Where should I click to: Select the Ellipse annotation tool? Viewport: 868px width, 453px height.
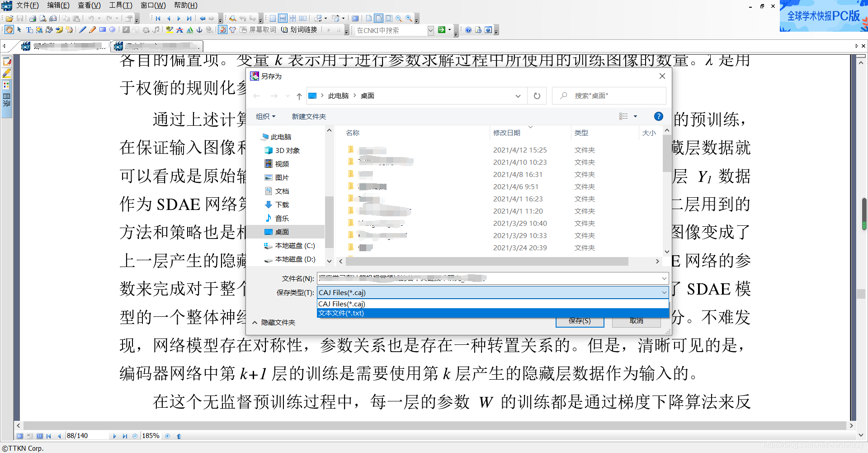pos(113,30)
